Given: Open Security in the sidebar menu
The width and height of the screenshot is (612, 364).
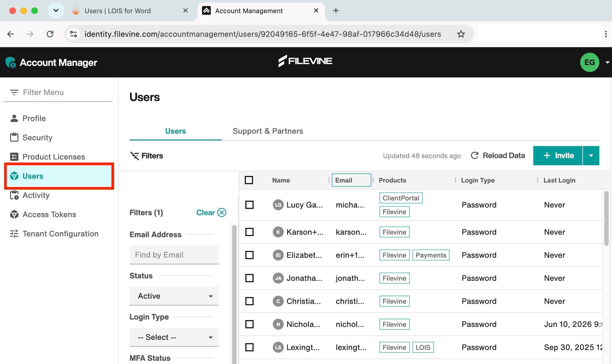Looking at the screenshot, I should click(x=37, y=138).
